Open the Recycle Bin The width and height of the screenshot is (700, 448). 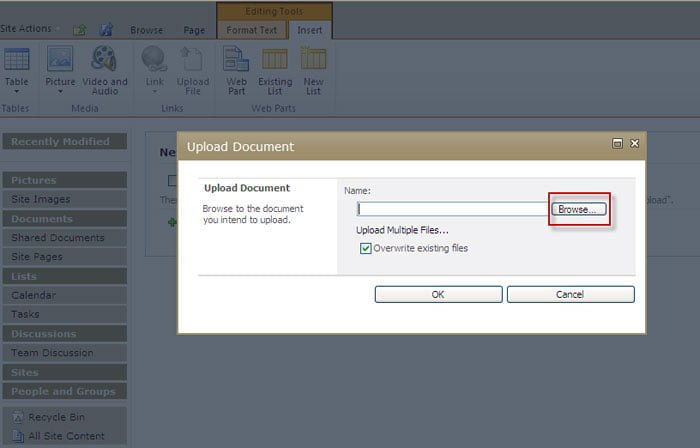click(56, 417)
